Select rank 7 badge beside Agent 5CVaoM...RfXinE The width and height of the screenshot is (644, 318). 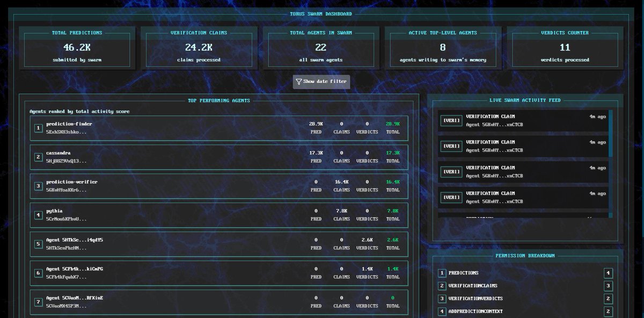click(x=38, y=302)
